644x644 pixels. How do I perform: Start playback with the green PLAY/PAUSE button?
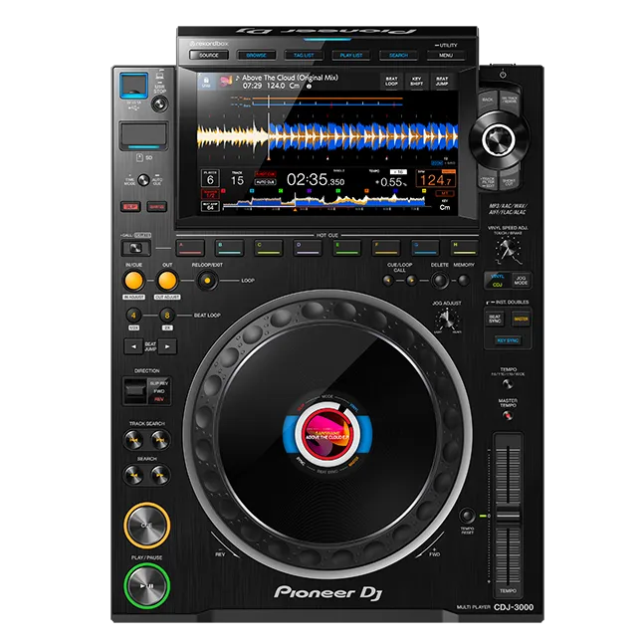coord(146,586)
